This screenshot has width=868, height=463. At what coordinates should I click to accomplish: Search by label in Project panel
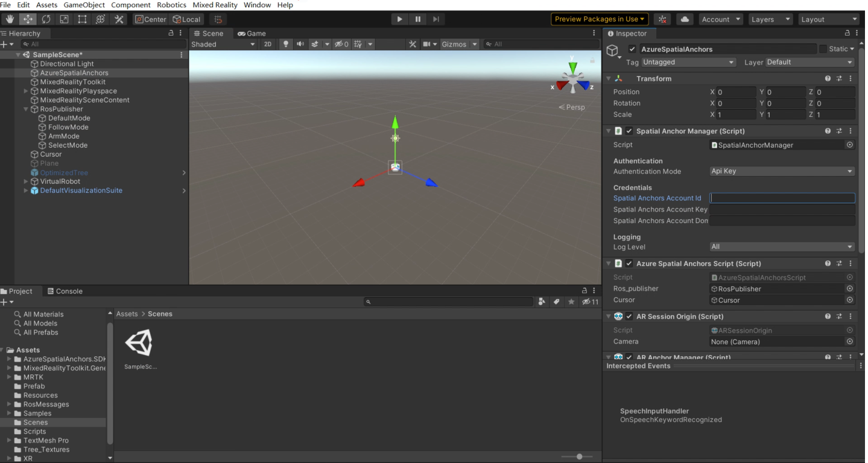click(x=556, y=301)
